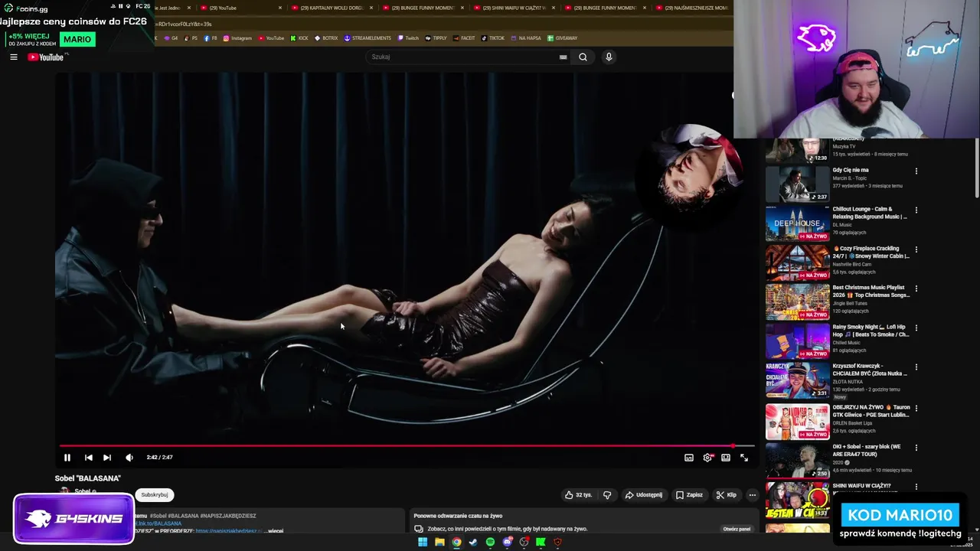The width and height of the screenshot is (980, 551).
Task: Open the Chillout Lounge DEEP HOUSE live thumbnail
Action: pyautogui.click(x=797, y=223)
